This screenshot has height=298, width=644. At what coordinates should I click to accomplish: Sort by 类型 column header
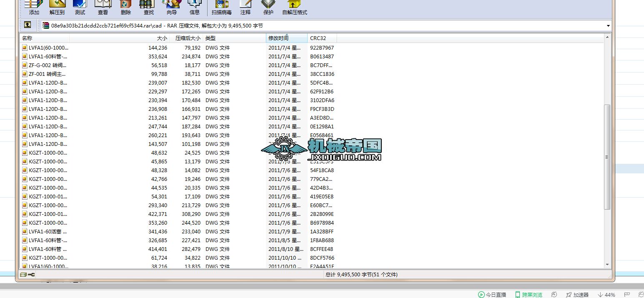tap(235, 38)
